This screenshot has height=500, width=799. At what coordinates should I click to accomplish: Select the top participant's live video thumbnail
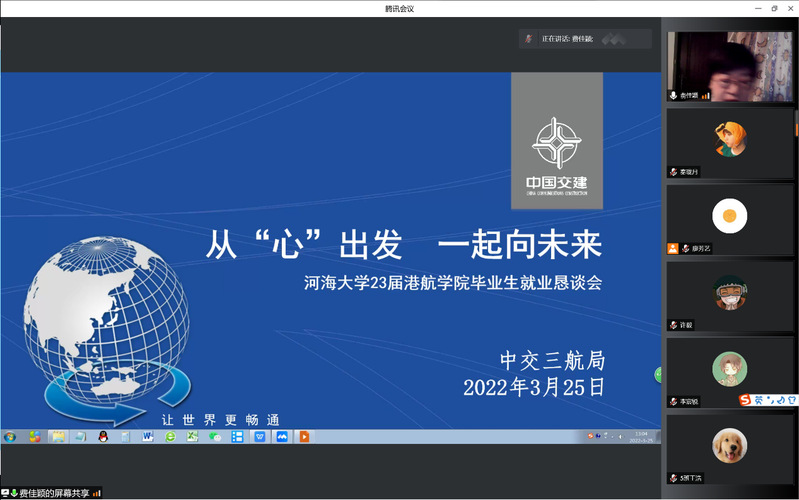tap(729, 65)
